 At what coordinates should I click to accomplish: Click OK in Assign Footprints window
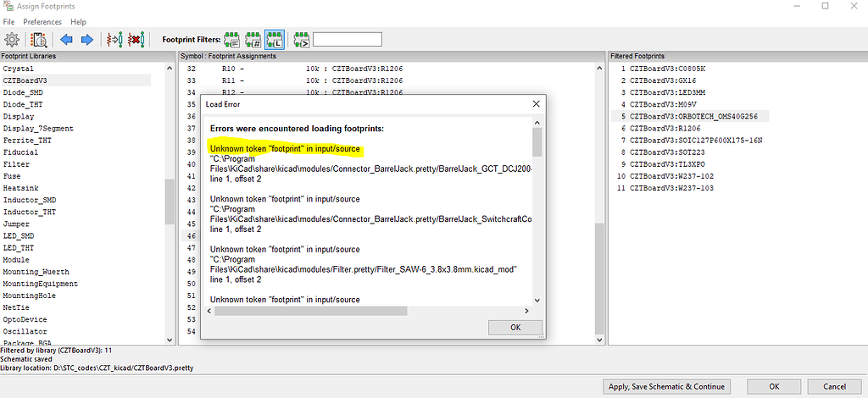coord(774,386)
